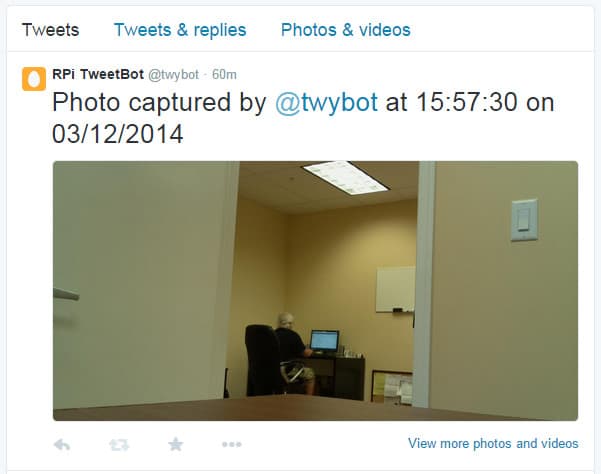601x474 pixels.
Task: Click the ceiling light panel in photo
Action: click(x=345, y=177)
